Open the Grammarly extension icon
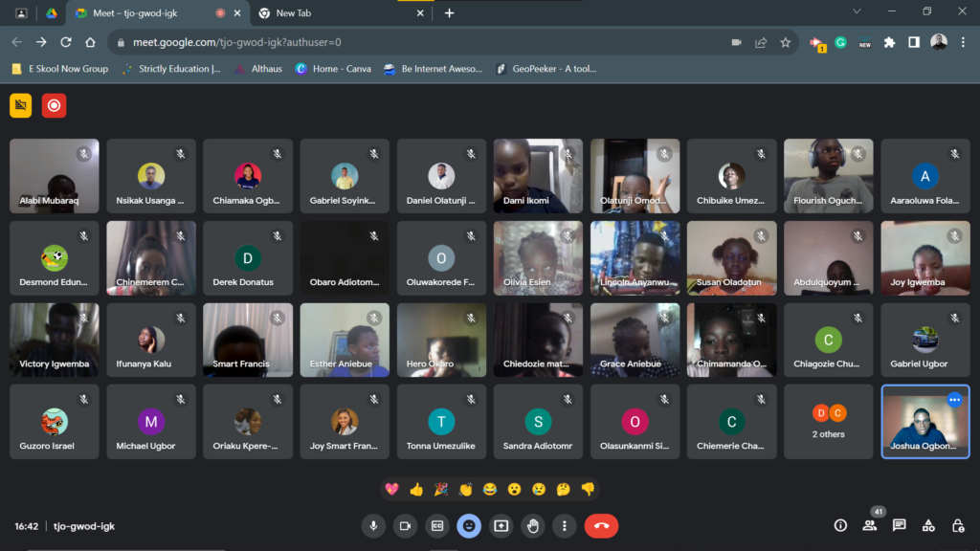Screen dimensions: 980x551 pos(840,42)
